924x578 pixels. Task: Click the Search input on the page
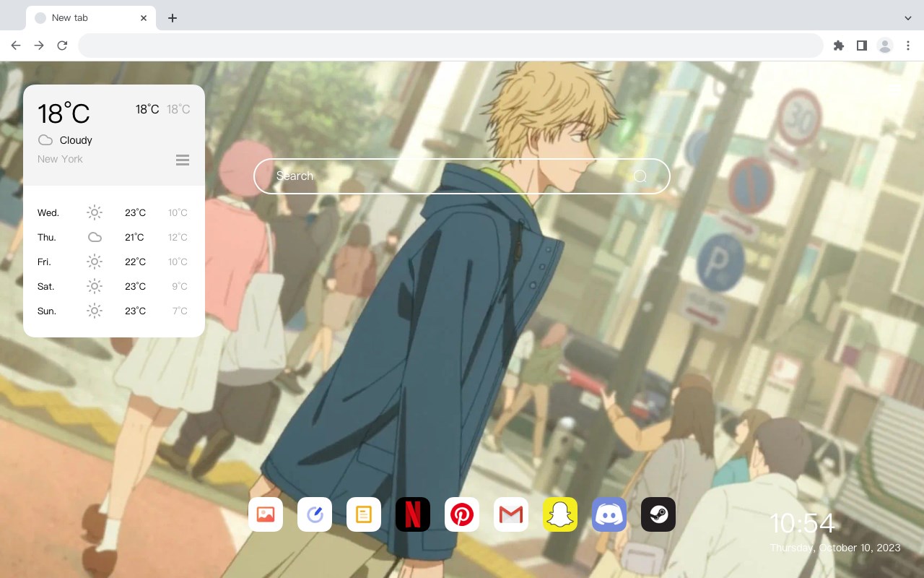pos(462,176)
